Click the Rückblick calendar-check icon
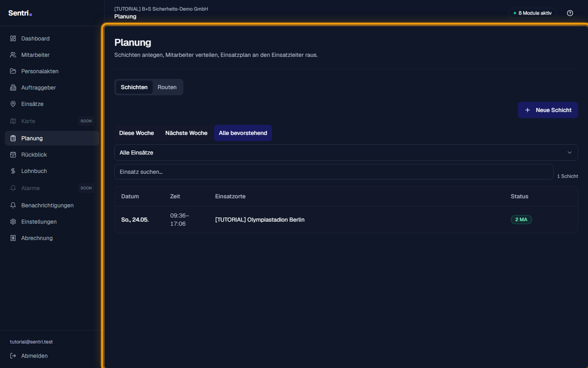588x368 pixels. [x=13, y=155]
